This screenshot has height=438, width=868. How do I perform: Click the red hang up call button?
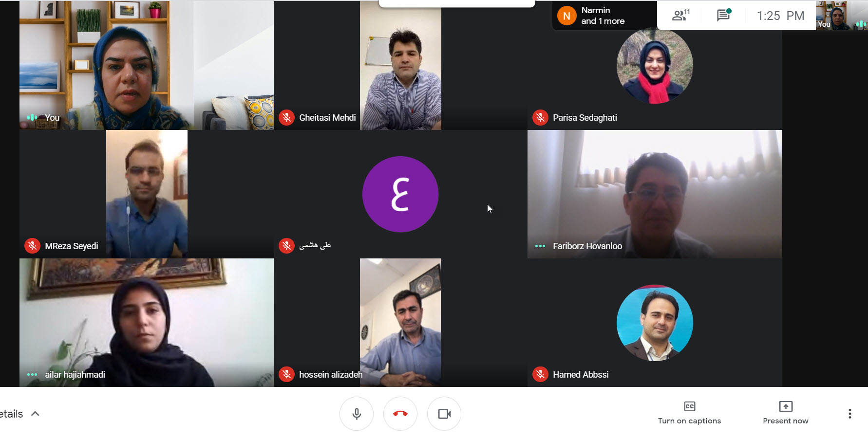[x=400, y=414]
